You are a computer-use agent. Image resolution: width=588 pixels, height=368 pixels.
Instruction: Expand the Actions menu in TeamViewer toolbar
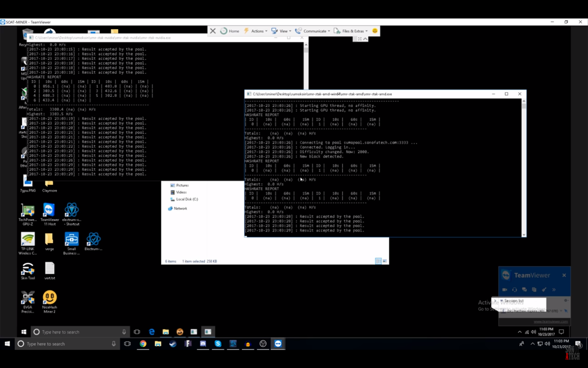(255, 31)
